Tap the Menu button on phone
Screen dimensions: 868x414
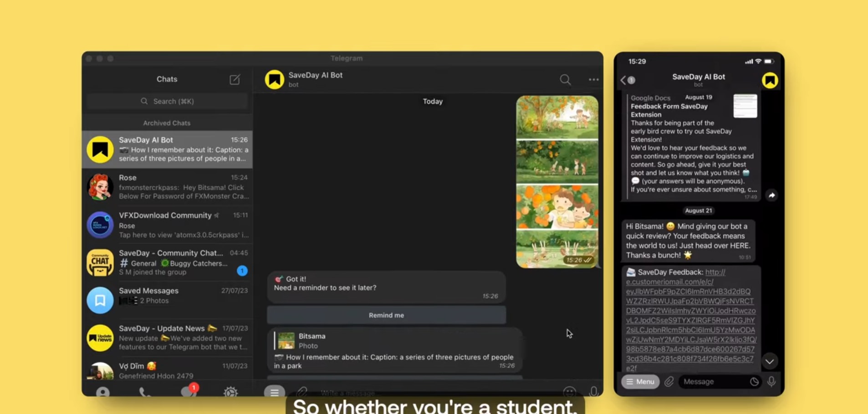pos(640,382)
